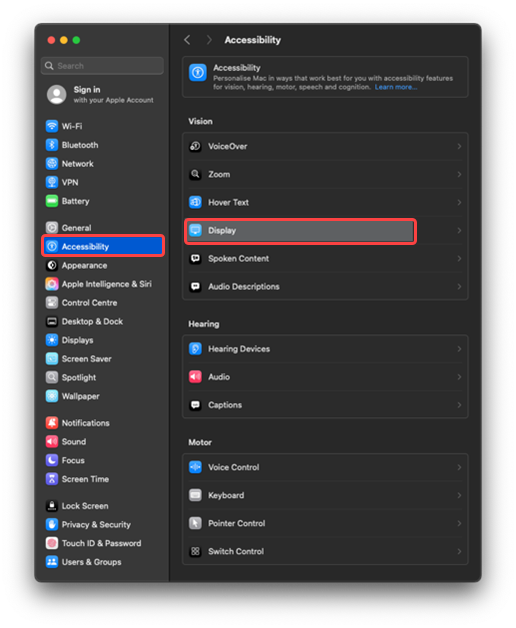Select the Control Centre icon
This screenshot has height=628, width=516.
coord(52,303)
